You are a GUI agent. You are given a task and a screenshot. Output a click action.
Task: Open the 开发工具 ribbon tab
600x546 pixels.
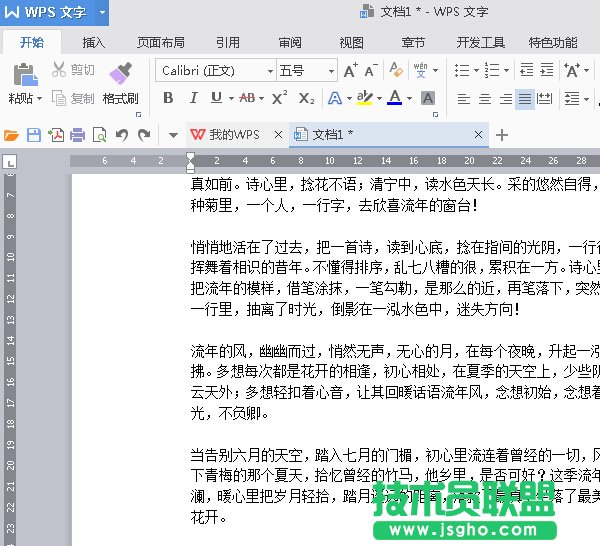(481, 42)
